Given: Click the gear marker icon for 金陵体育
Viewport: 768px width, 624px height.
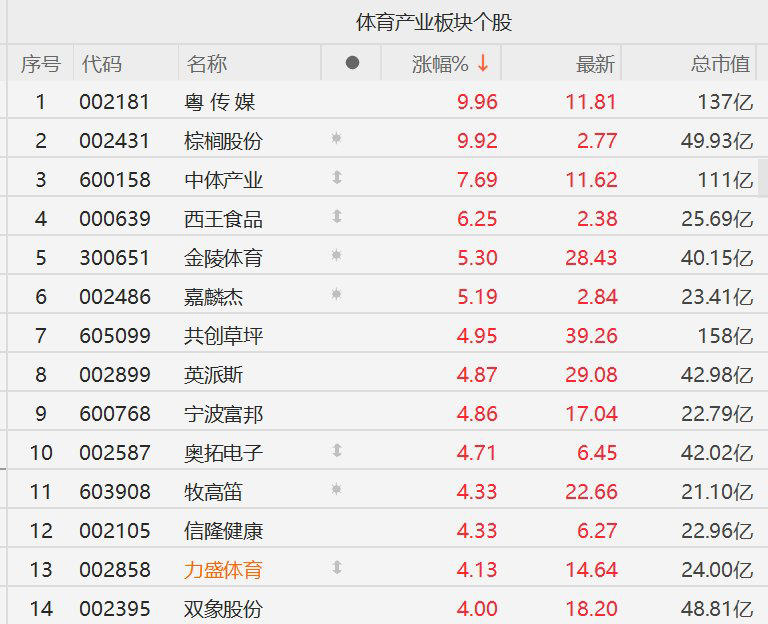Looking at the screenshot, I should 336,255.
